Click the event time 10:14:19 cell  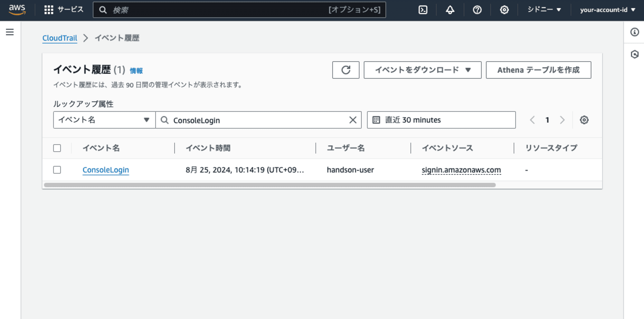pyautogui.click(x=245, y=170)
